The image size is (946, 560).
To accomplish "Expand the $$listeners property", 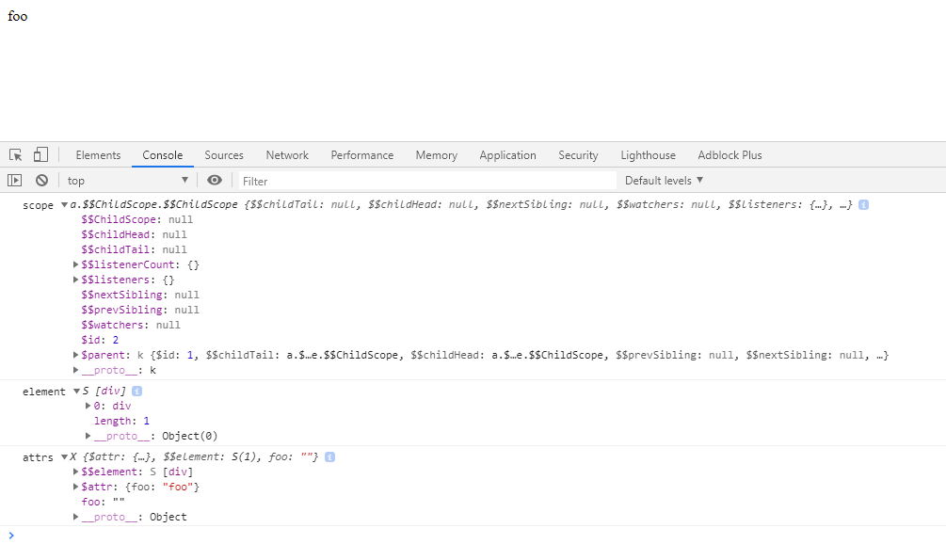I will [75, 280].
